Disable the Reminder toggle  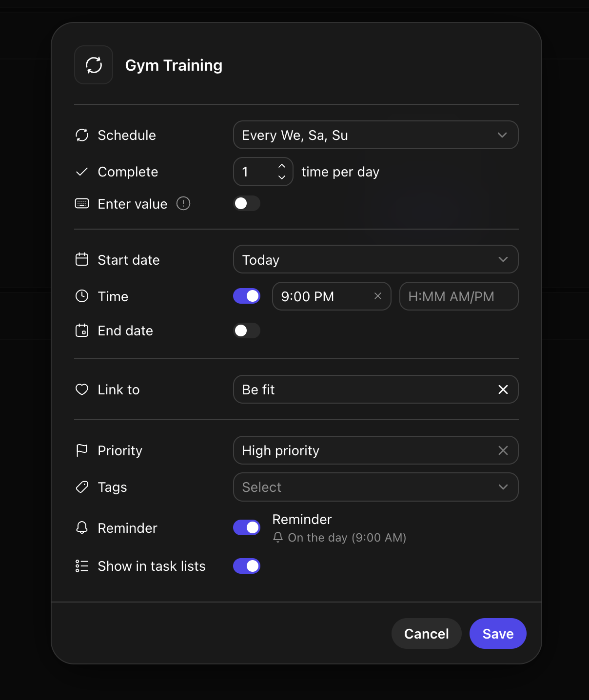247,527
